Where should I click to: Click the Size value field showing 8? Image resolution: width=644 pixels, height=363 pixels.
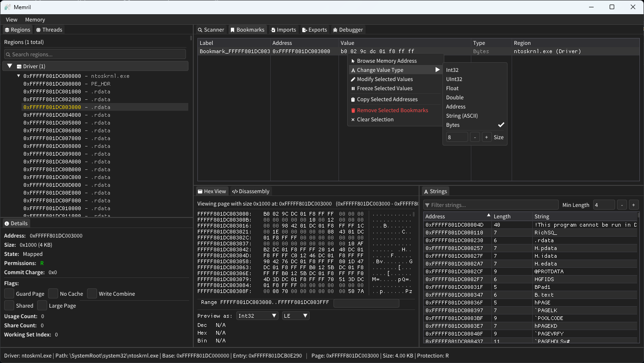click(457, 137)
